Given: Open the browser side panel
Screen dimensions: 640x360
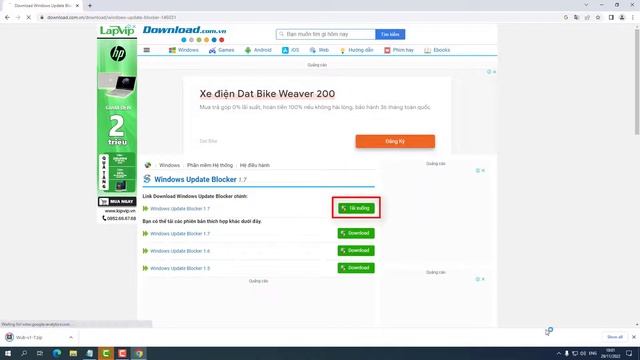Looking at the screenshot, I should (611, 18).
